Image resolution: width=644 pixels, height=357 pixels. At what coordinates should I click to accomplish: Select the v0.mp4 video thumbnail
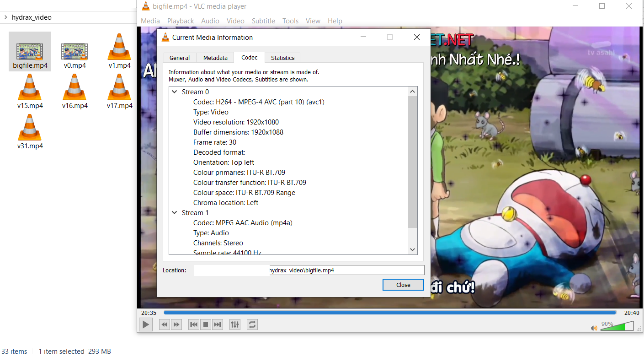pyautogui.click(x=75, y=52)
